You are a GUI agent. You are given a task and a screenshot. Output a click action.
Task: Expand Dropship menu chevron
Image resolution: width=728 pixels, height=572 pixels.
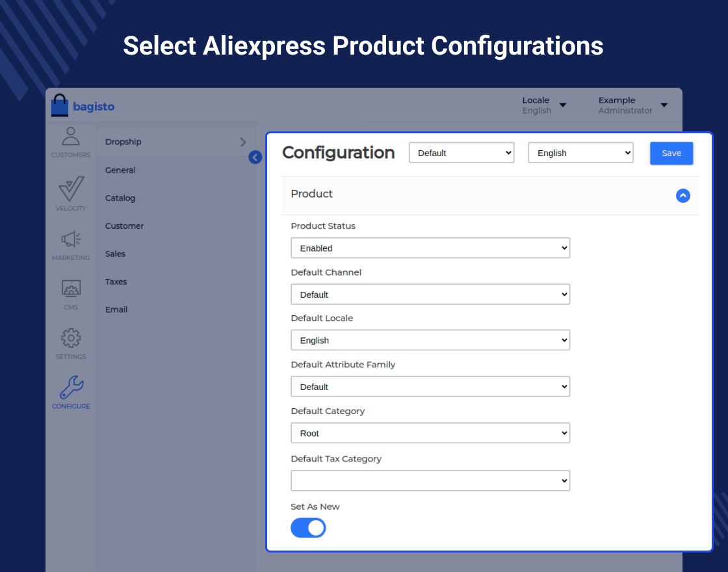[x=243, y=142]
